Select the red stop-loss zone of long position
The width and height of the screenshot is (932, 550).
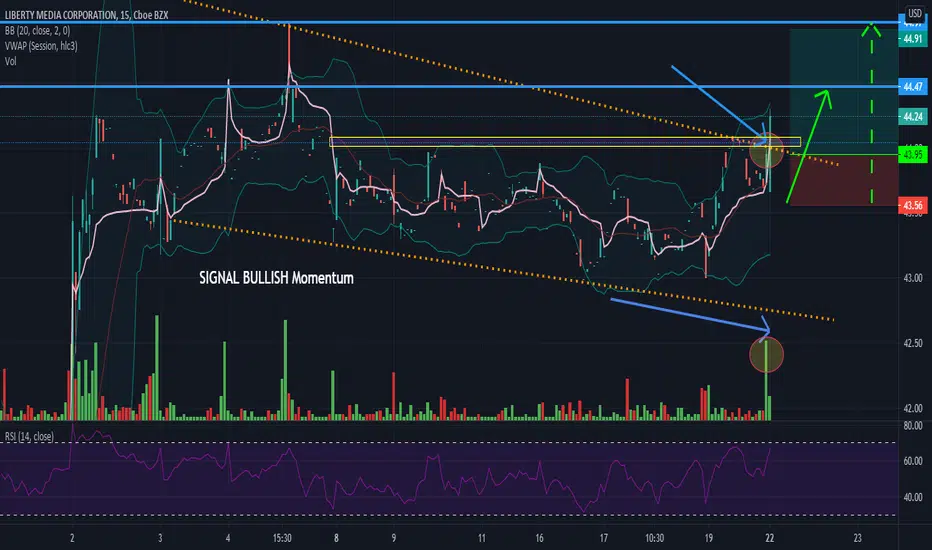click(844, 180)
